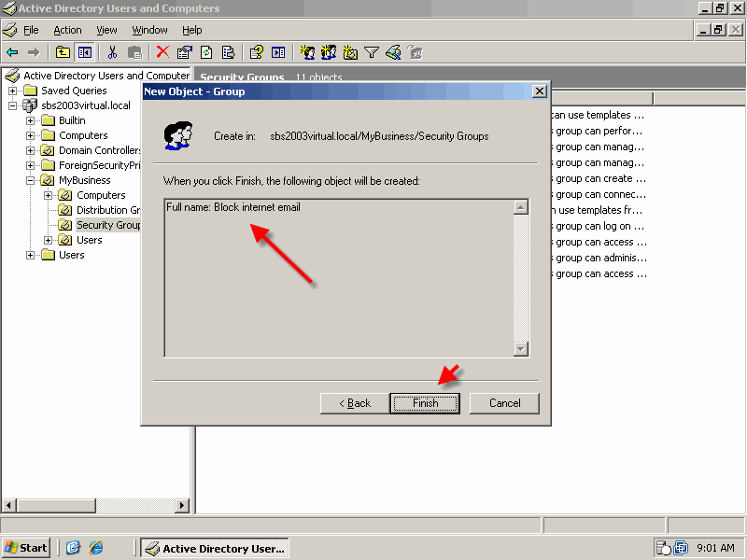The image size is (747, 560).
Task: Launch Internet Explorer from quick launch
Action: point(96,548)
